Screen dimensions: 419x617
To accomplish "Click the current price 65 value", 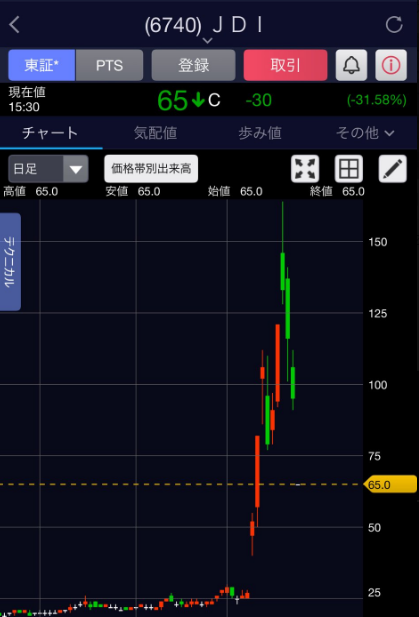I will (172, 100).
